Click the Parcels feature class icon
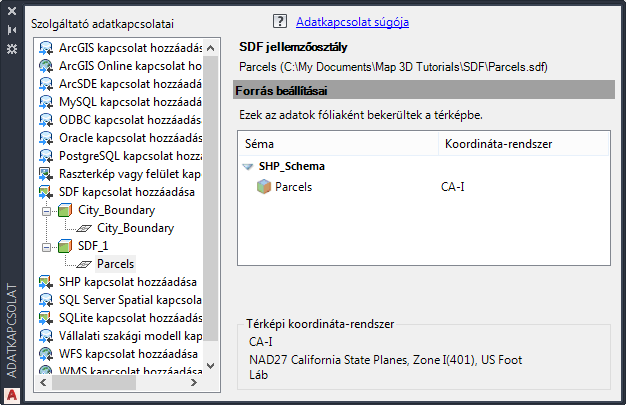The height and width of the screenshot is (405, 626). coord(263,186)
